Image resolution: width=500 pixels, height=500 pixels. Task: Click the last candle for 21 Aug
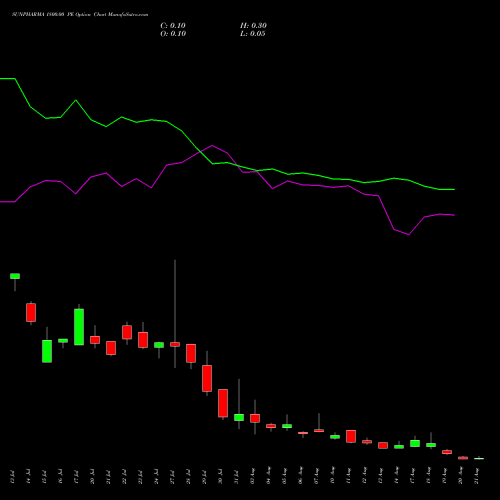point(479,459)
